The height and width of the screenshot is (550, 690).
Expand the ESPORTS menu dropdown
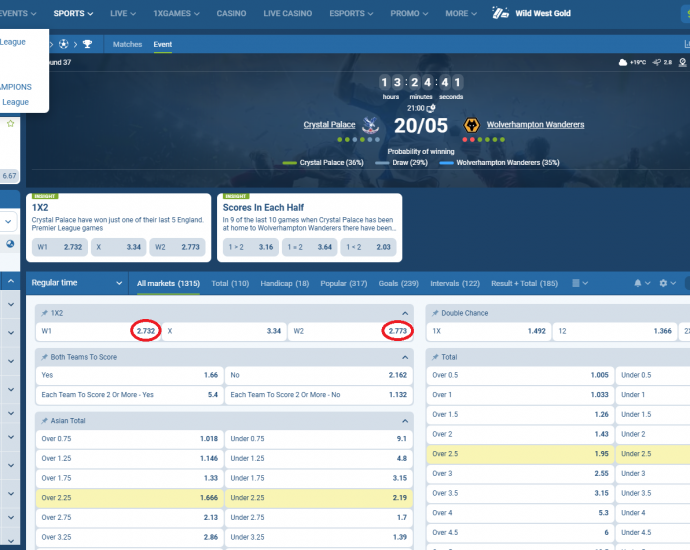(351, 14)
